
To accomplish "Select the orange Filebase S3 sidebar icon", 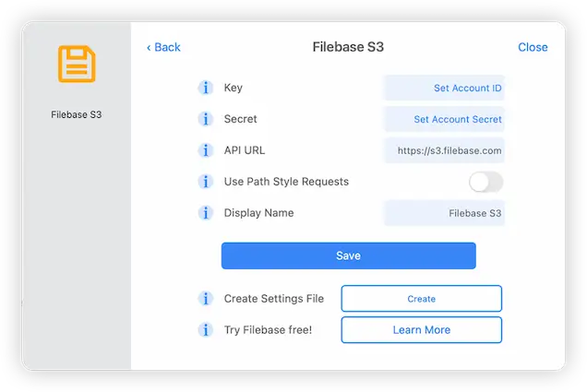I will 77,64.
